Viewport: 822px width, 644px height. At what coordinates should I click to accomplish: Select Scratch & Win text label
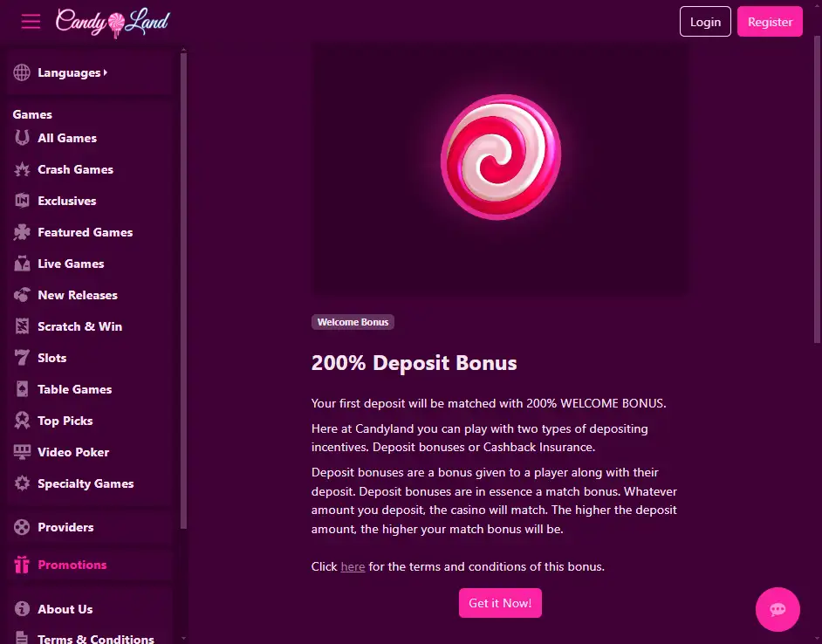coord(79,326)
